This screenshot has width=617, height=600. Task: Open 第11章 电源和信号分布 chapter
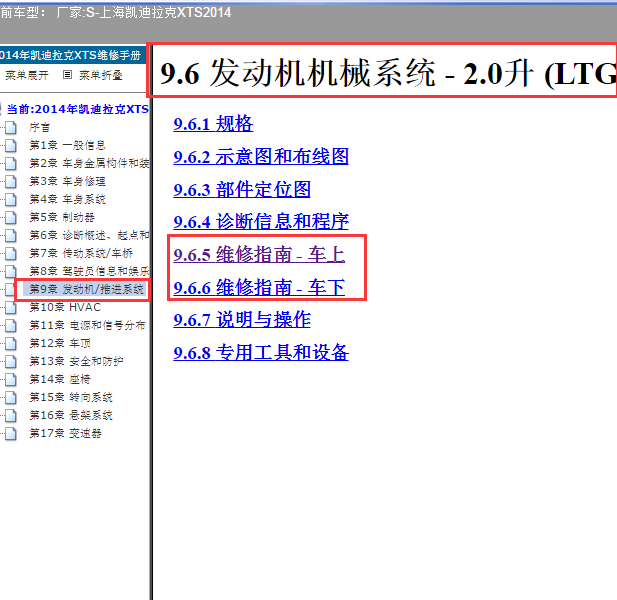point(87,325)
